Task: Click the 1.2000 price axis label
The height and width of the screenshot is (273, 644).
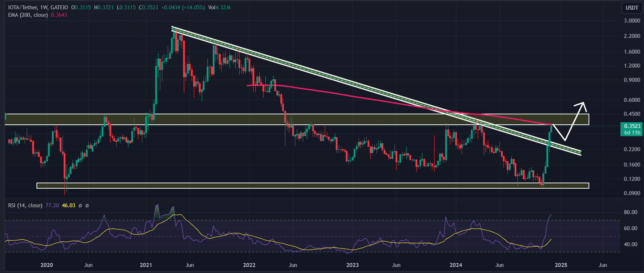Action: coord(632,66)
